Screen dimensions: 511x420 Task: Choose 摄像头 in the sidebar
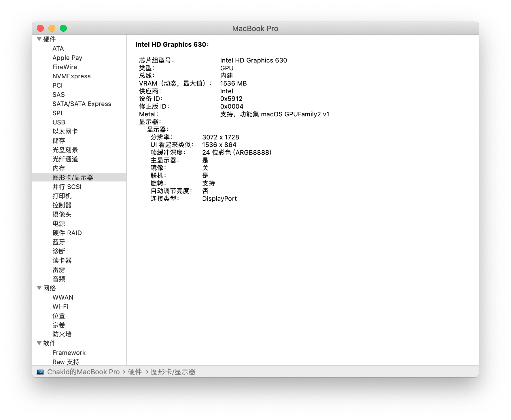62,214
